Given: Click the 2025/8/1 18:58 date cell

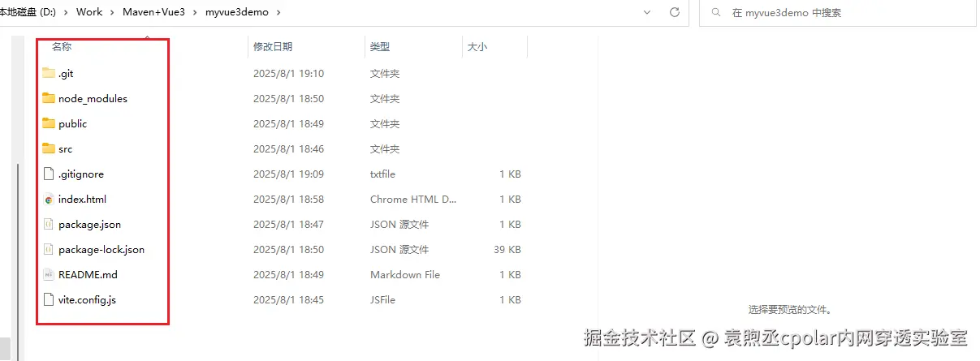Looking at the screenshot, I should pyautogui.click(x=288, y=200).
